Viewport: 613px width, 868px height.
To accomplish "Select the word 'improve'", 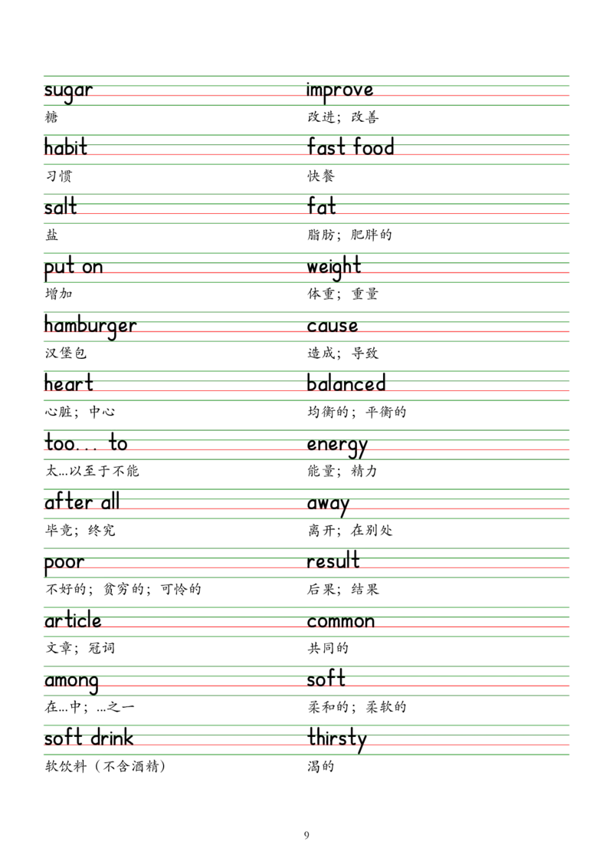I will coord(339,90).
